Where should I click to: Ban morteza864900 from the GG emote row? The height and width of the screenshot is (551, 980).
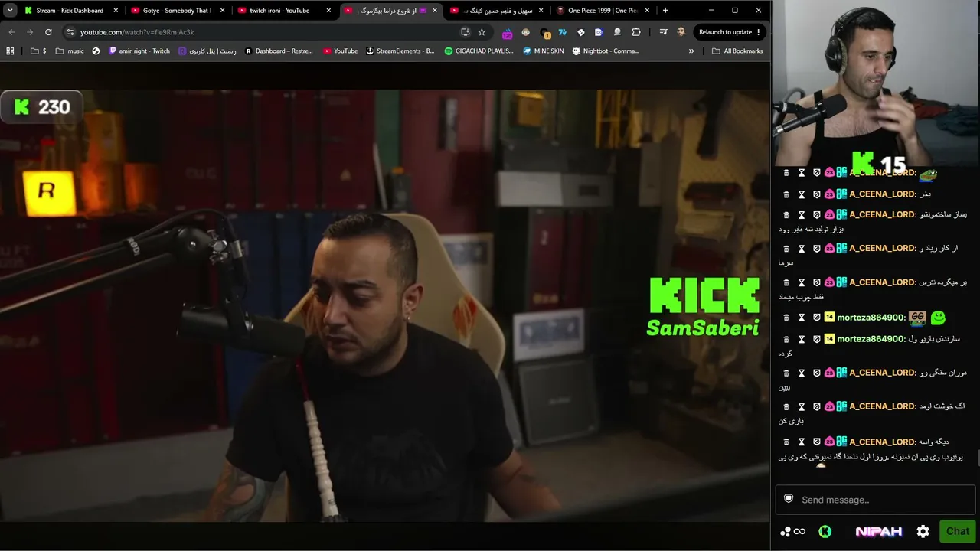tap(817, 318)
